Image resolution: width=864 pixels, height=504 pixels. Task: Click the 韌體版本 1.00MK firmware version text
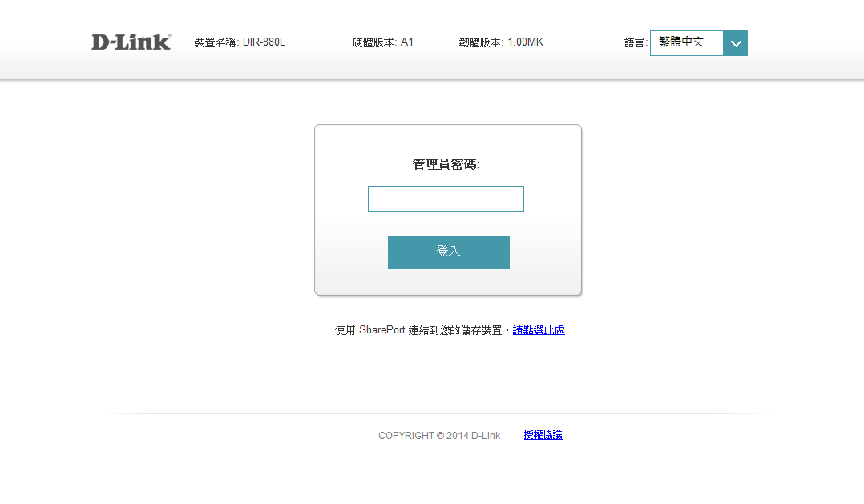501,42
